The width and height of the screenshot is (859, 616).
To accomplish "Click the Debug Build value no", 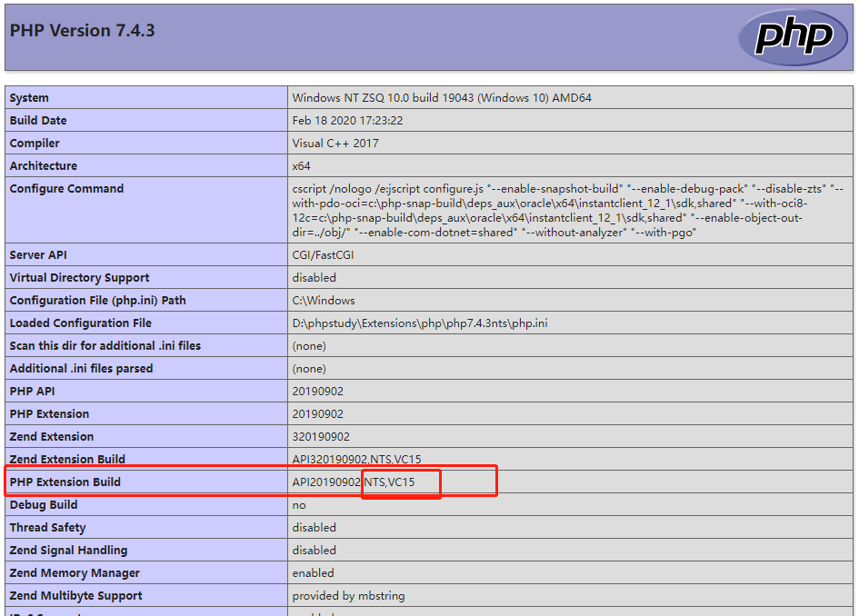I will click(x=299, y=505).
